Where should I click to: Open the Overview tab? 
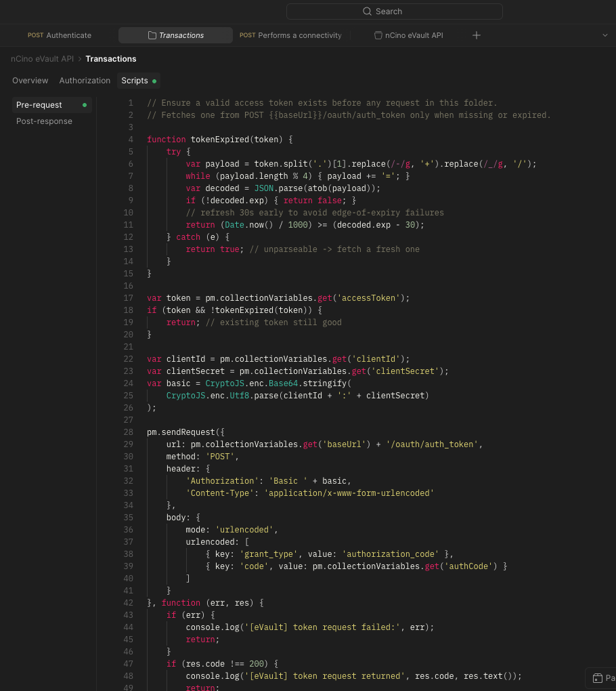(x=30, y=81)
